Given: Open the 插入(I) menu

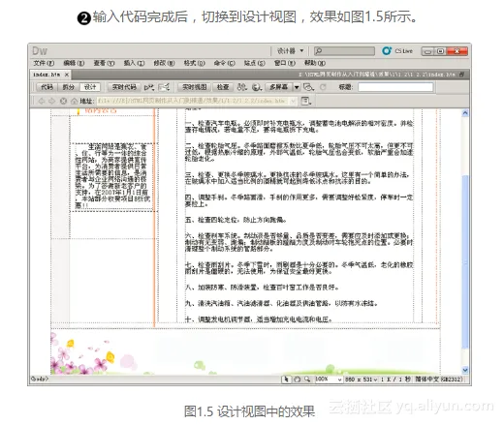Looking at the screenshot, I should (134, 63).
